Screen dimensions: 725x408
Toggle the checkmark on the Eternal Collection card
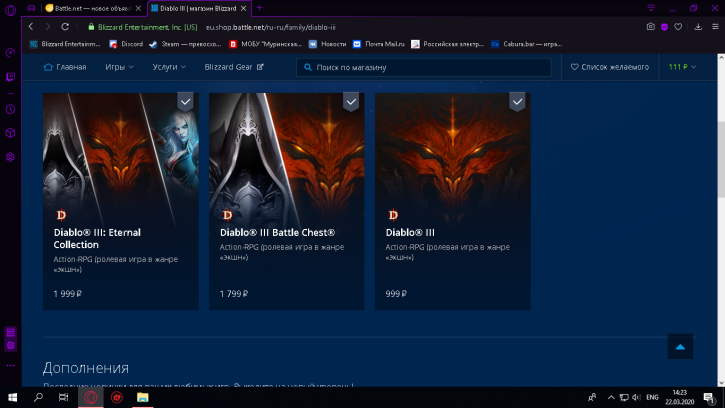click(185, 102)
